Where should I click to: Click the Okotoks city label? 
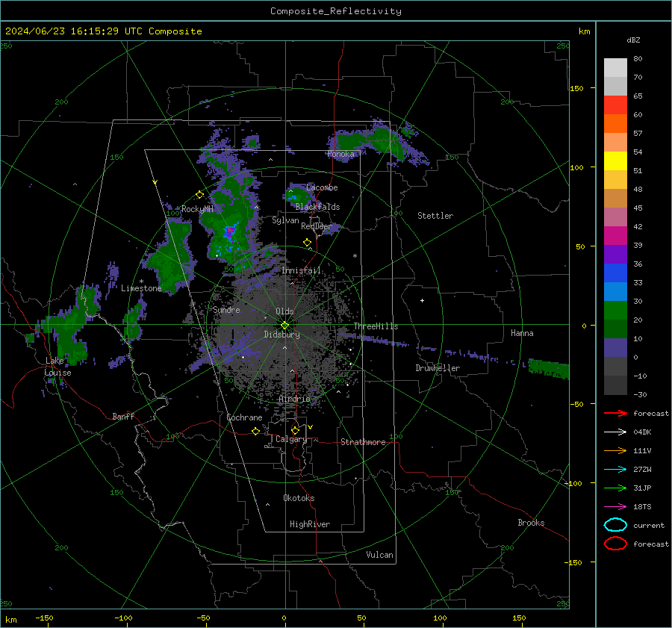pos(299,498)
